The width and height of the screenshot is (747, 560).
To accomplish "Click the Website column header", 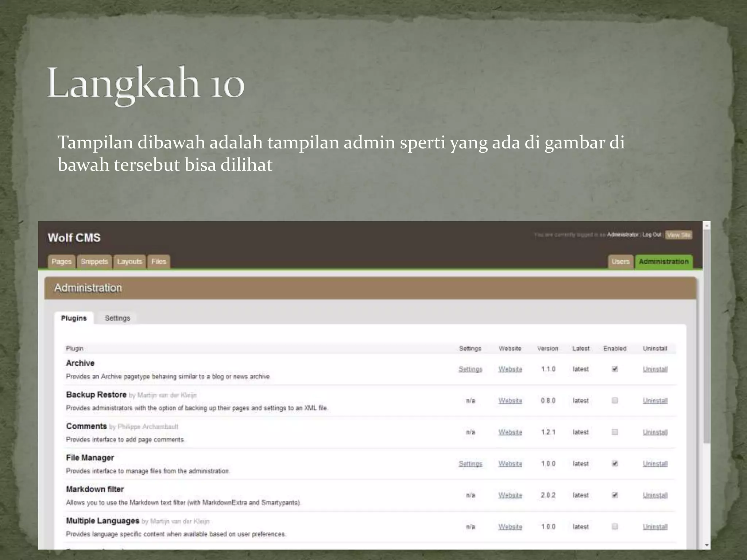I will click(510, 349).
